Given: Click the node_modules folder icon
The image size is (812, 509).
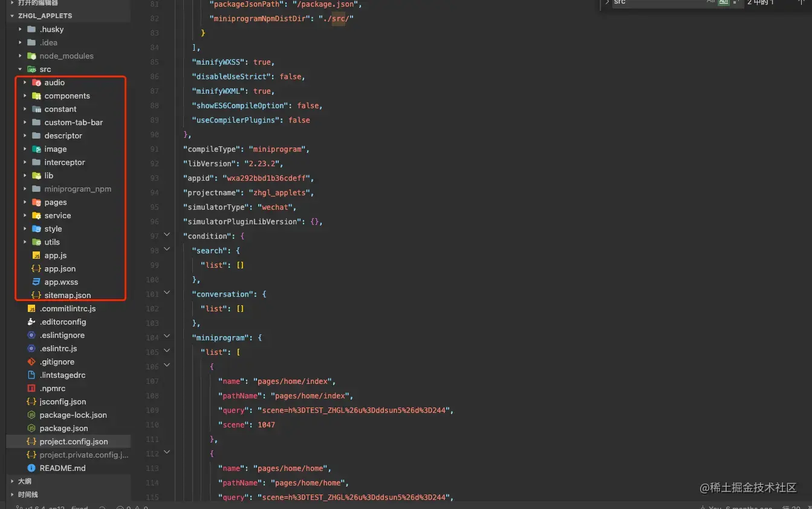Looking at the screenshot, I should [x=31, y=56].
